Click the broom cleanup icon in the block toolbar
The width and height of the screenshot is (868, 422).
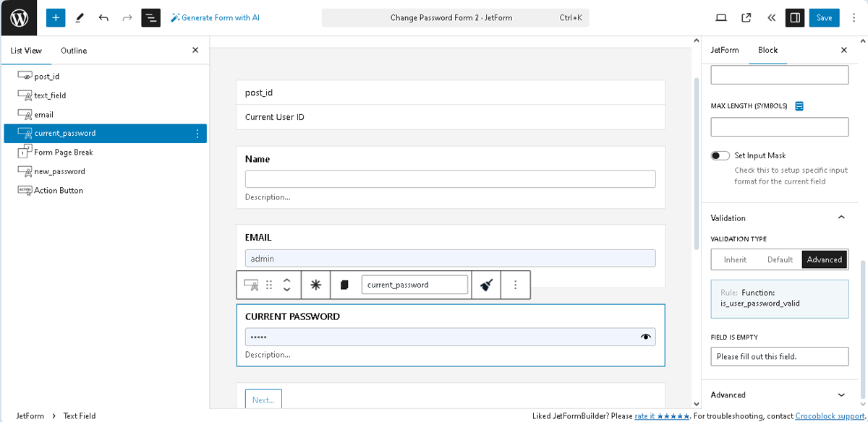[485, 284]
